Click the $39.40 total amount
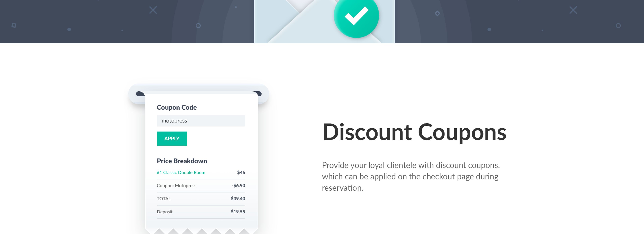The width and height of the screenshot is (644, 234). [x=238, y=199]
